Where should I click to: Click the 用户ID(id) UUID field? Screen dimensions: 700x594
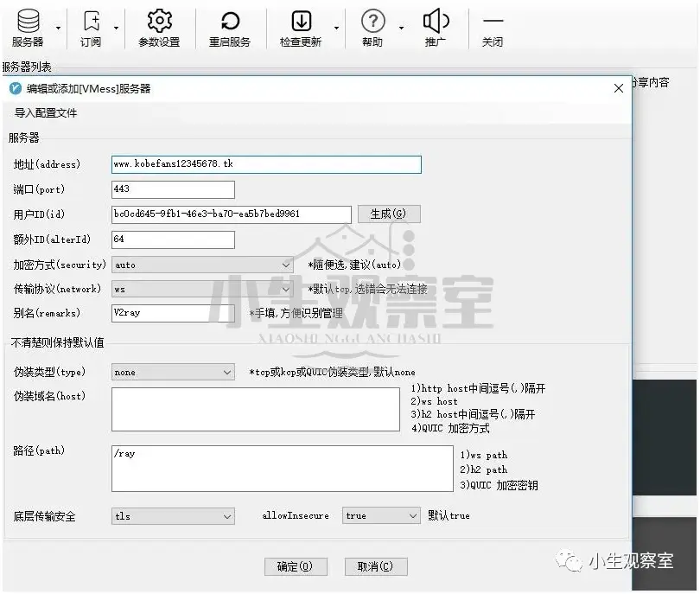pos(232,214)
